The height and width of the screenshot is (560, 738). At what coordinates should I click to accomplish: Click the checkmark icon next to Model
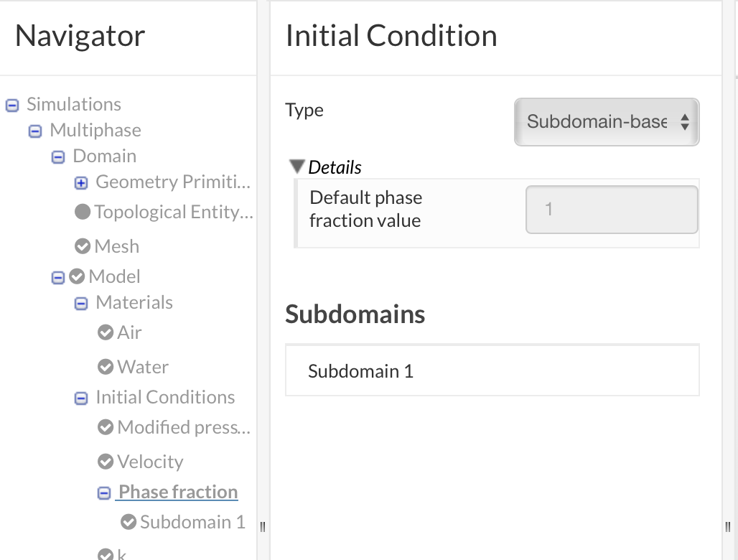pos(77,276)
